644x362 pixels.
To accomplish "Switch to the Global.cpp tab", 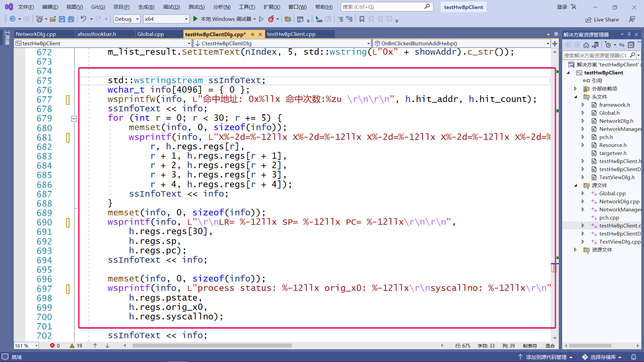I will 151,34.
